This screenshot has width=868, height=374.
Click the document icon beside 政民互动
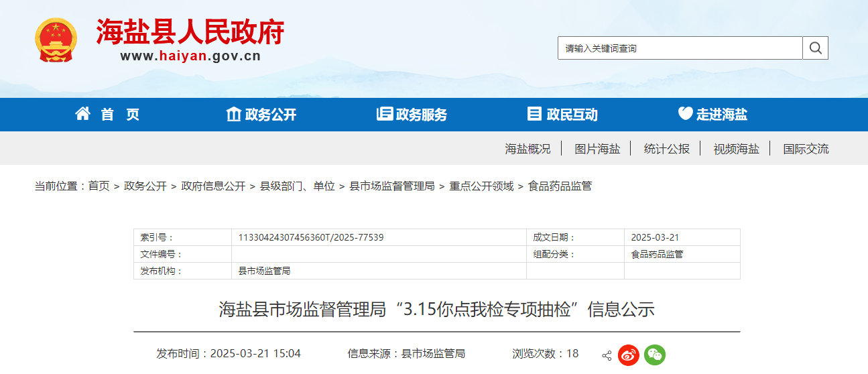[x=534, y=114]
